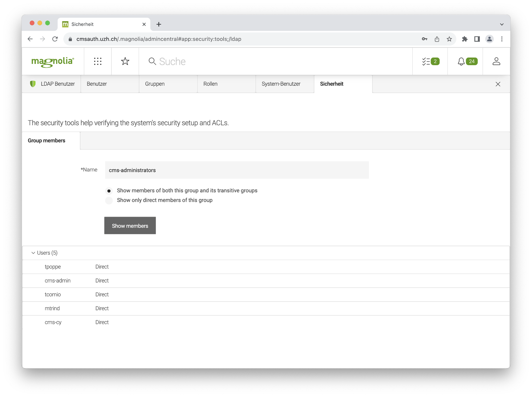Click the group Name input field

click(237, 170)
